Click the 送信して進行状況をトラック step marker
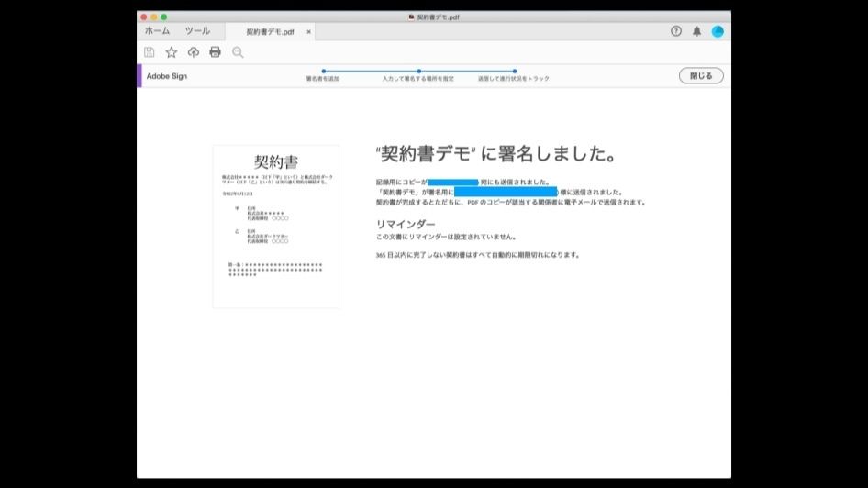 514,72
